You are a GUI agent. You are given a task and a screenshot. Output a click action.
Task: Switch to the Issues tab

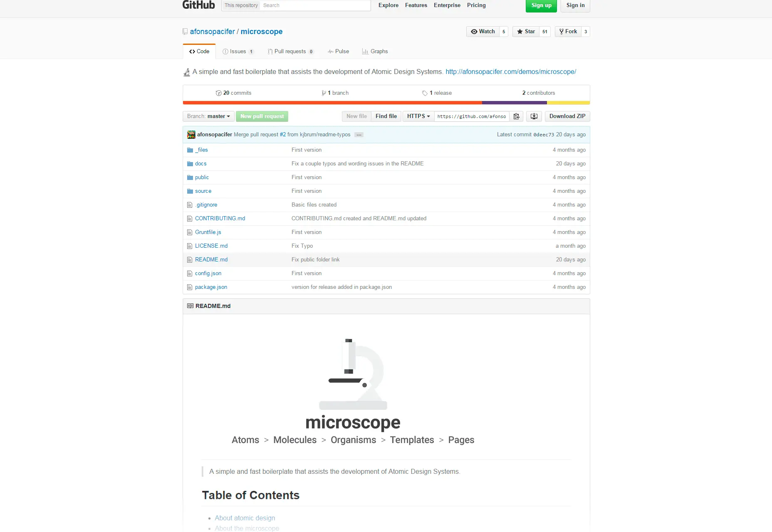(x=238, y=51)
